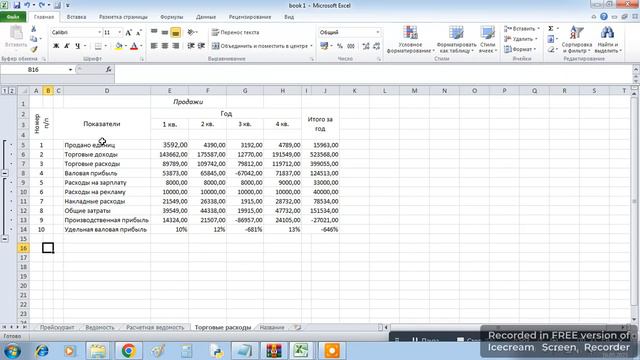This screenshot has width=640, height=360.
Task: Open the Файл tab
Action: pyautogui.click(x=13, y=17)
